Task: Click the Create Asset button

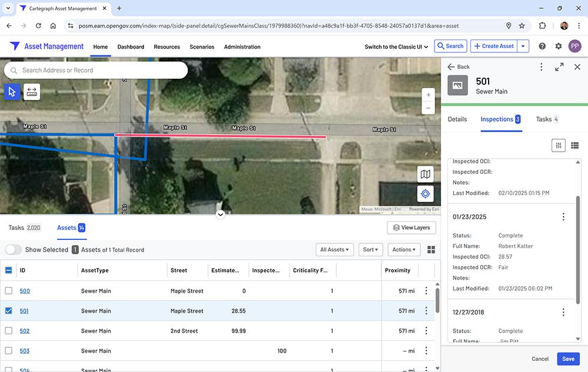Action: point(494,46)
